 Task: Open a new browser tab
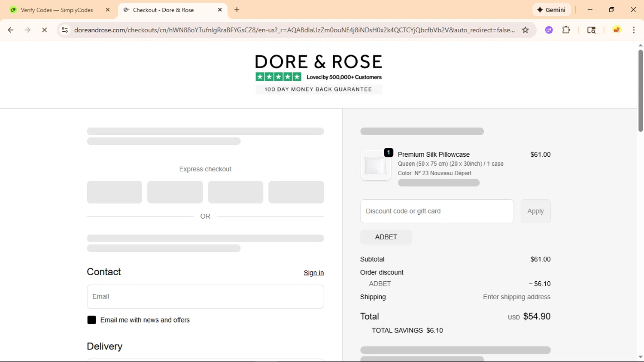[237, 10]
